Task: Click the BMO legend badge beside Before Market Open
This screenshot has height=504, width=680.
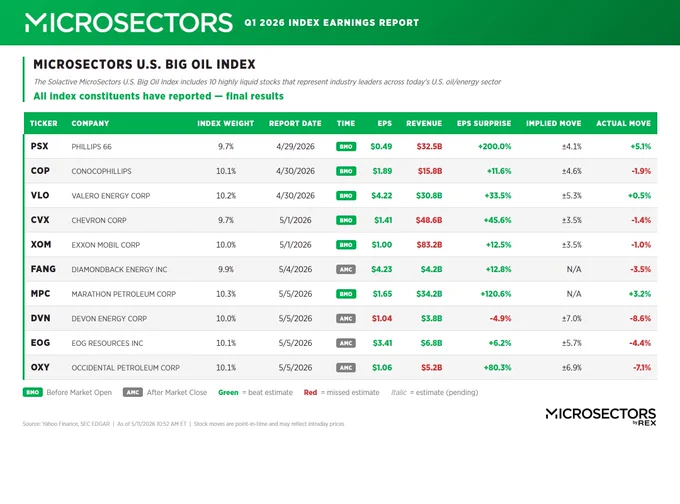Action: point(33,393)
